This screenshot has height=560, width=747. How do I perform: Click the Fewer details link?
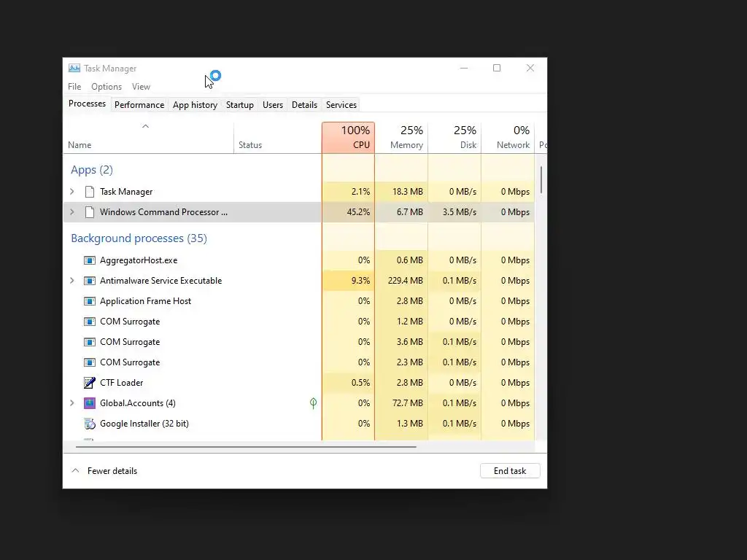pos(112,471)
